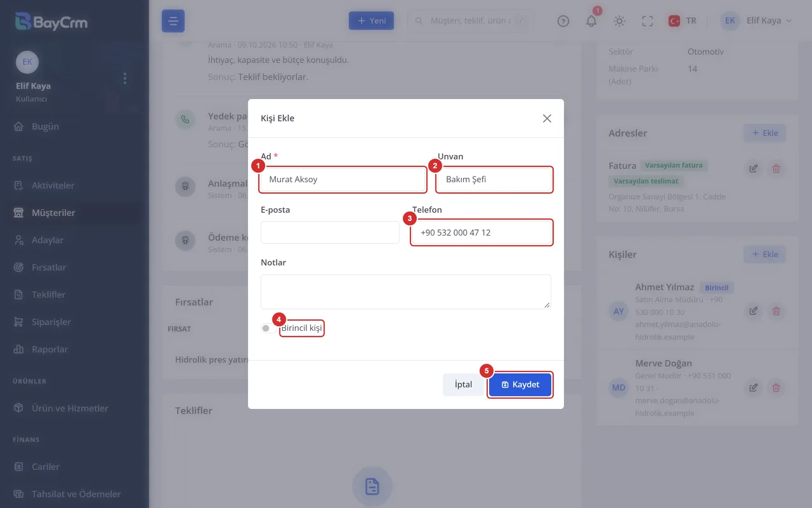The height and width of the screenshot is (508, 812).
Task: Click + Ekle in Kişiler panel
Action: [x=765, y=255]
